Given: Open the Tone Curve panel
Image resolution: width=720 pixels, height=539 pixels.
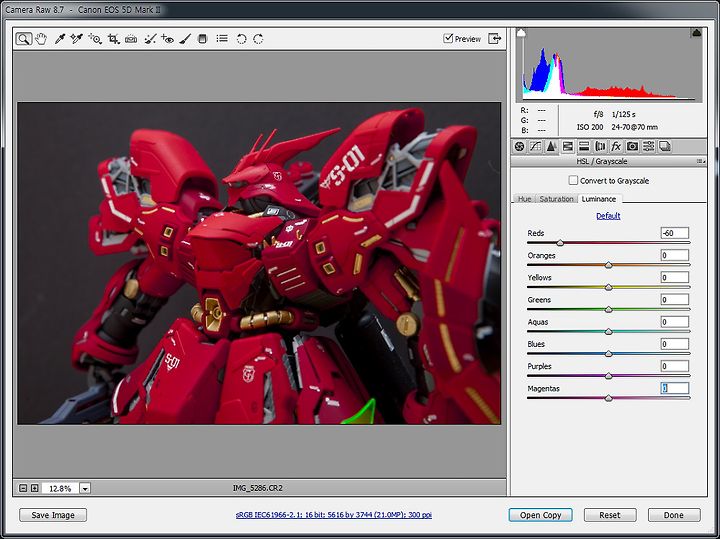Looking at the screenshot, I should (535, 146).
